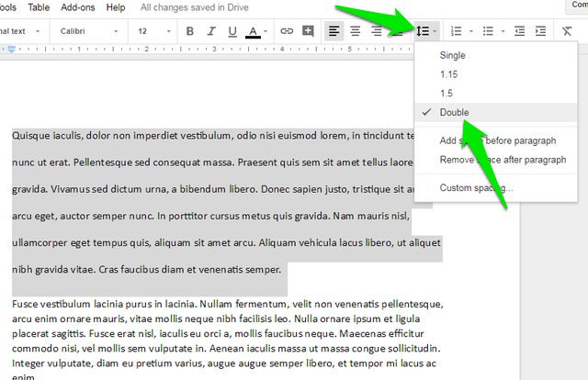Open the numbered list style dropdown arrow
The height and width of the screenshot is (380, 588).
pos(471,31)
